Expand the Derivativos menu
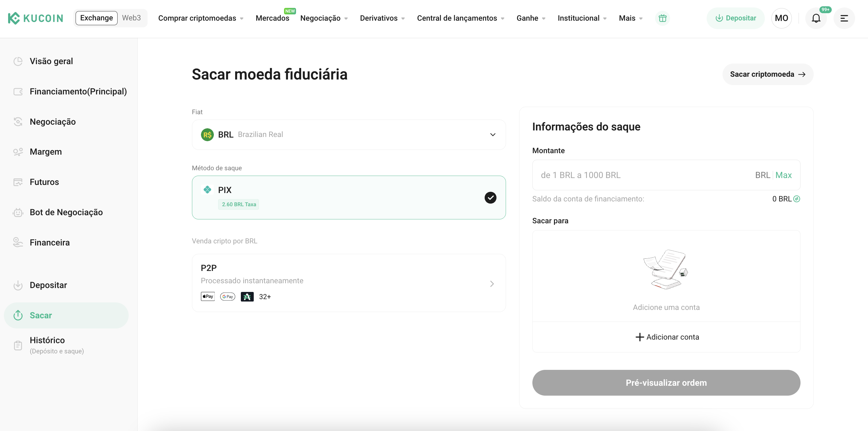868x431 pixels. click(x=382, y=18)
